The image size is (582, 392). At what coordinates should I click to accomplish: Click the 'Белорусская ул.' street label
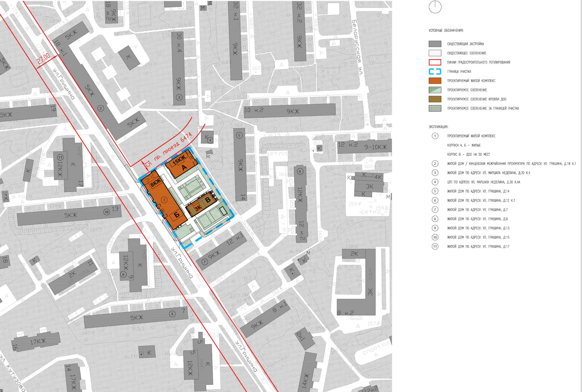(x=357, y=47)
